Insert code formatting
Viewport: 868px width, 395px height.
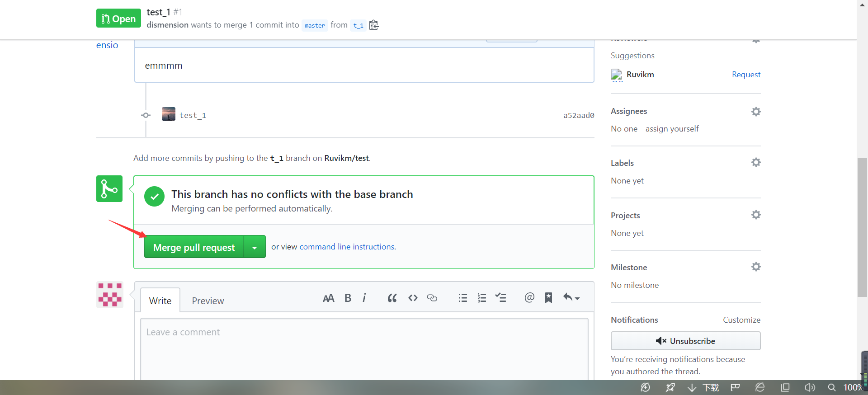tap(413, 298)
